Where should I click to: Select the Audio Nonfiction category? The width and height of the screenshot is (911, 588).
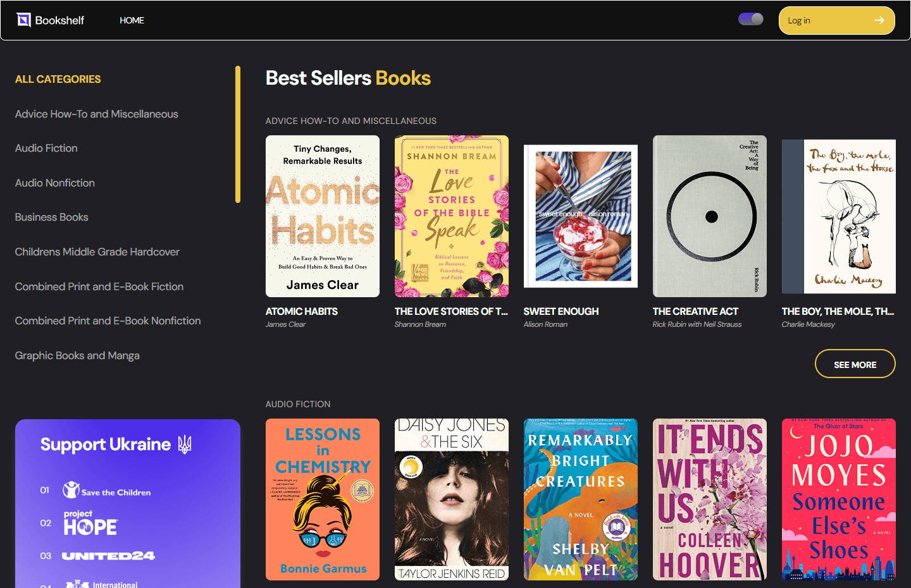55,183
